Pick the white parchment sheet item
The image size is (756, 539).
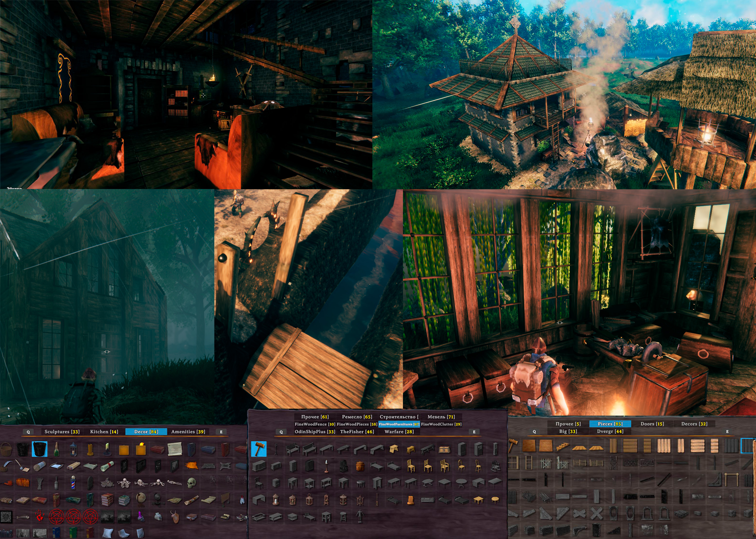[x=175, y=449]
